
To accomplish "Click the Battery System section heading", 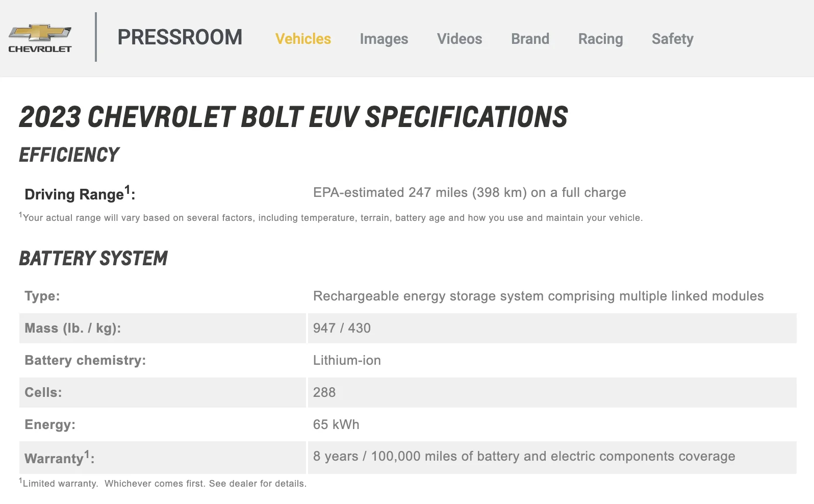I will point(93,259).
